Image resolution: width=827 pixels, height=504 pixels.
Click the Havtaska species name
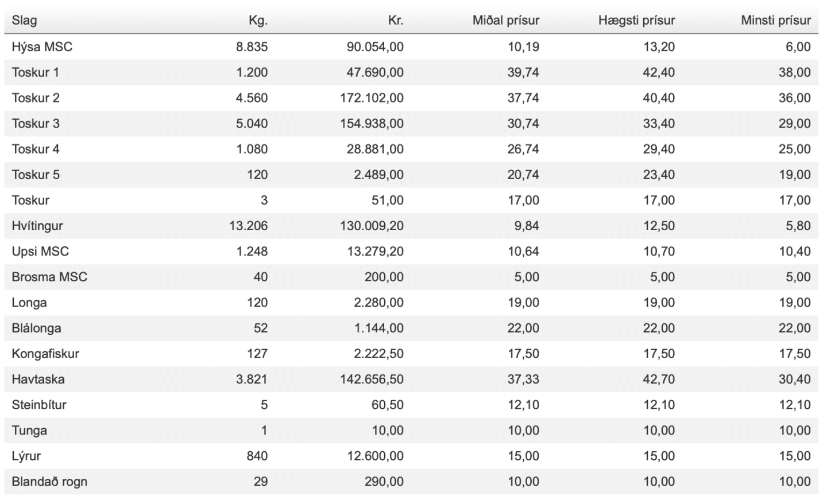[38, 379]
